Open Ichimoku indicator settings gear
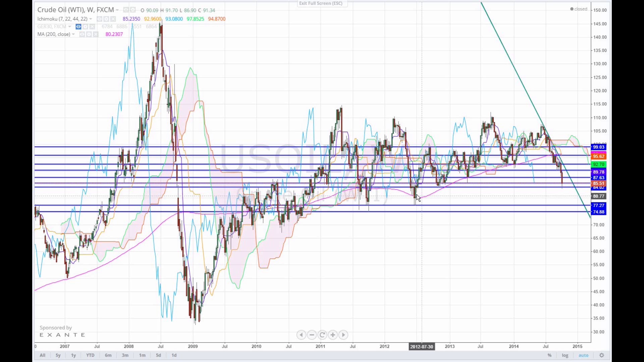Screen dimensions: 644x362 click(x=106, y=19)
